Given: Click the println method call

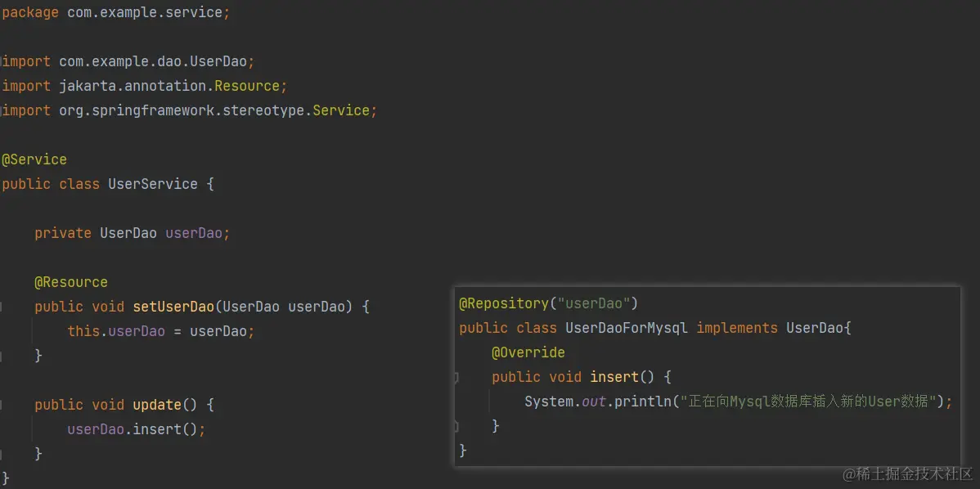Looking at the screenshot, I should (643, 402).
